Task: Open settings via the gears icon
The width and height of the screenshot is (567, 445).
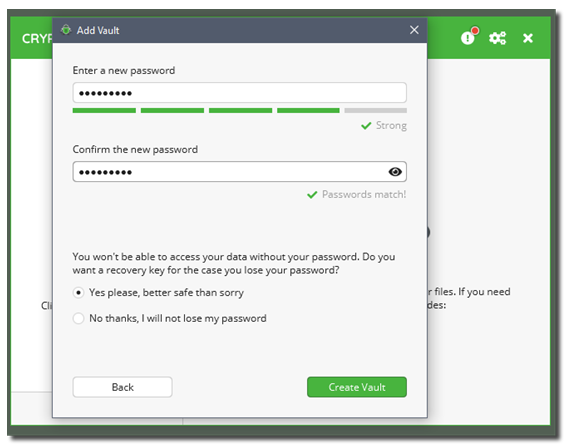Action: [497, 38]
